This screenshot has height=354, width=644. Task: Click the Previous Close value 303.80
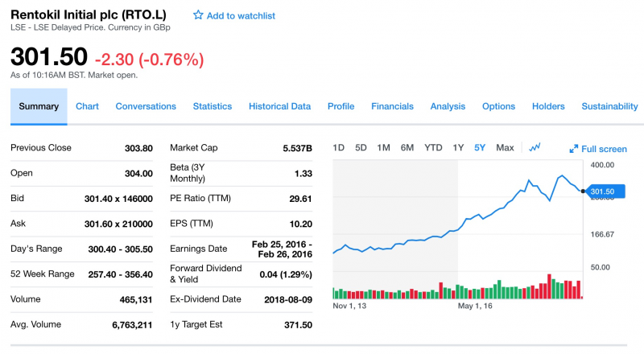[x=138, y=148]
